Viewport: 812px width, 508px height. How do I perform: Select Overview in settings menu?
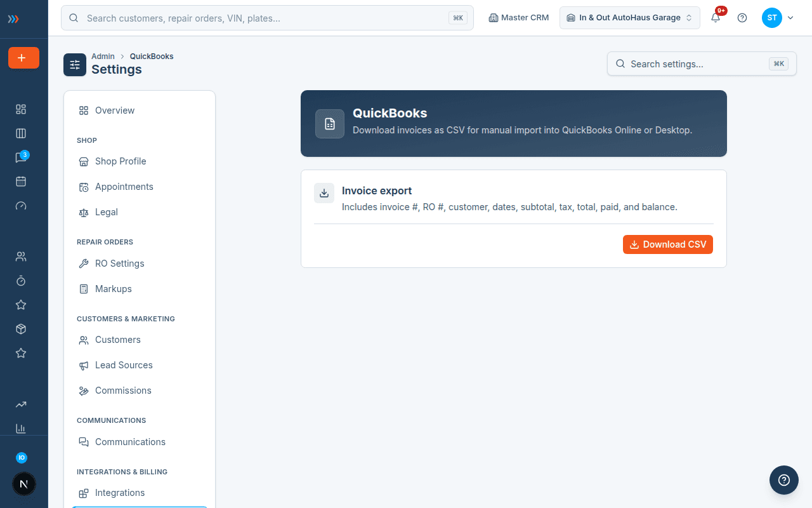pyautogui.click(x=140, y=110)
